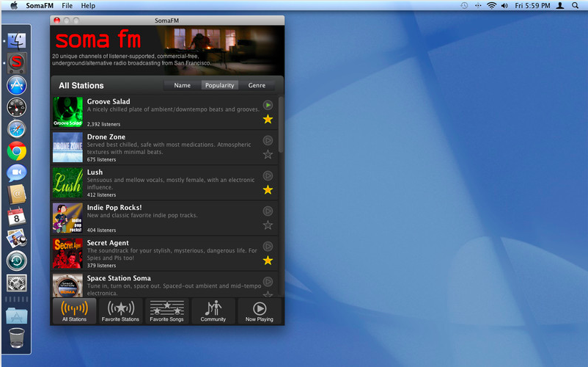588x367 pixels.
Task: Unfavorite Secret Agent using its star
Action: tap(268, 261)
